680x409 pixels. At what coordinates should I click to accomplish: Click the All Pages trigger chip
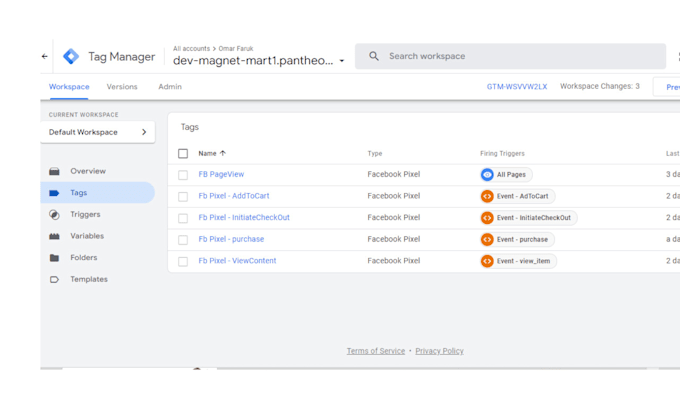tap(506, 174)
